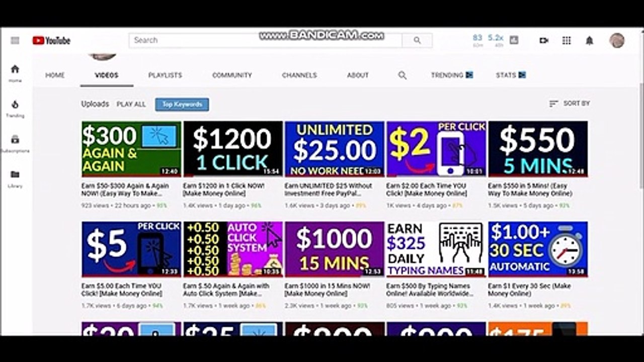The image size is (644, 362).
Task: Click '805 views • 1 week ago' text
Action: (420, 306)
